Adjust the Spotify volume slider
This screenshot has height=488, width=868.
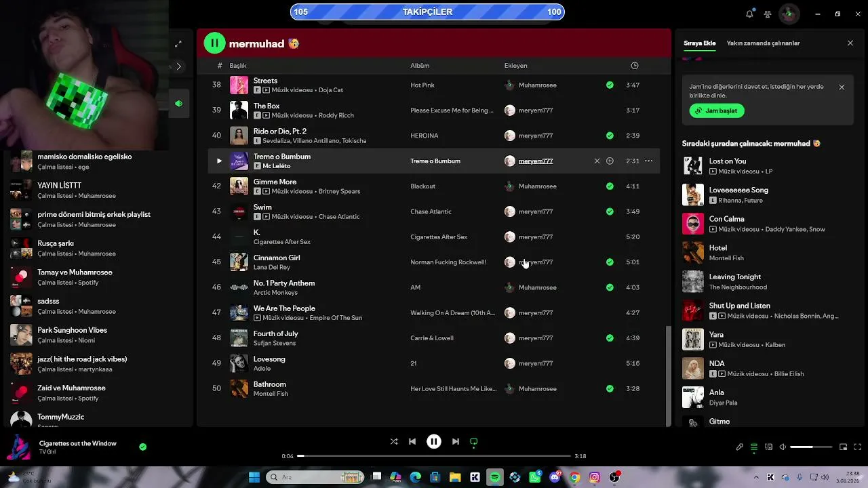[x=811, y=447]
